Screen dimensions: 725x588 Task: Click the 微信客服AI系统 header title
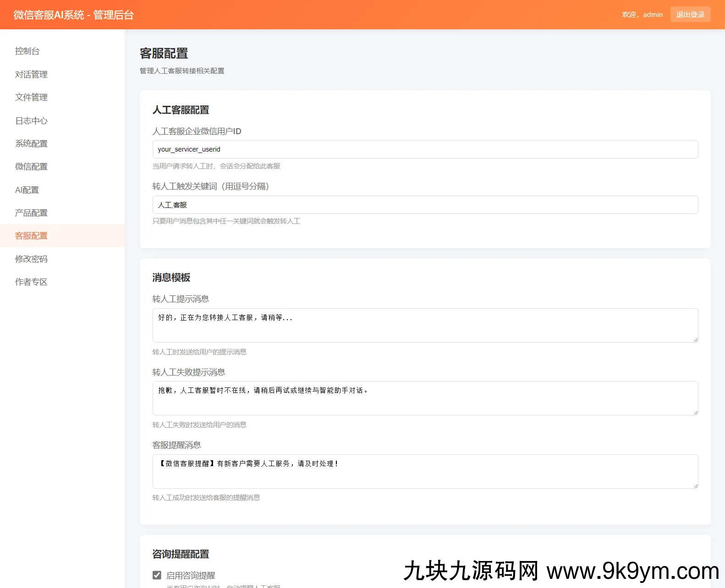pos(74,15)
